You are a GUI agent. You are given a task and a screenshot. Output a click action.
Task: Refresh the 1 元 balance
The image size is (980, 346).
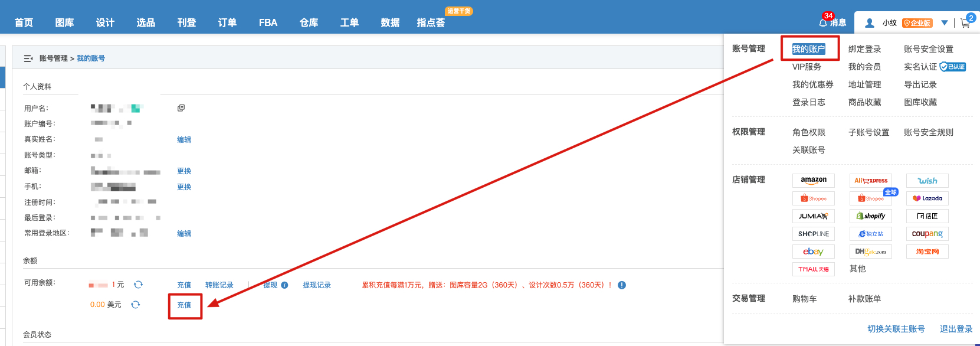click(138, 285)
